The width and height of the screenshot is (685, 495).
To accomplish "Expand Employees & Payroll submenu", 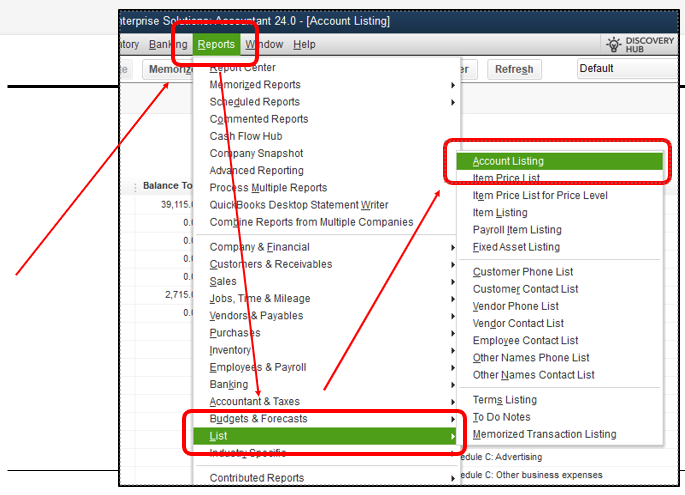I will coord(325,367).
